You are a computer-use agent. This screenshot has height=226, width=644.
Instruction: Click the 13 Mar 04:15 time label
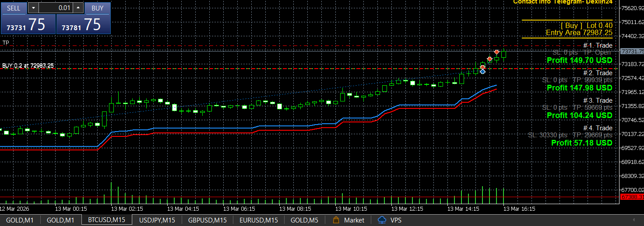tap(183, 209)
